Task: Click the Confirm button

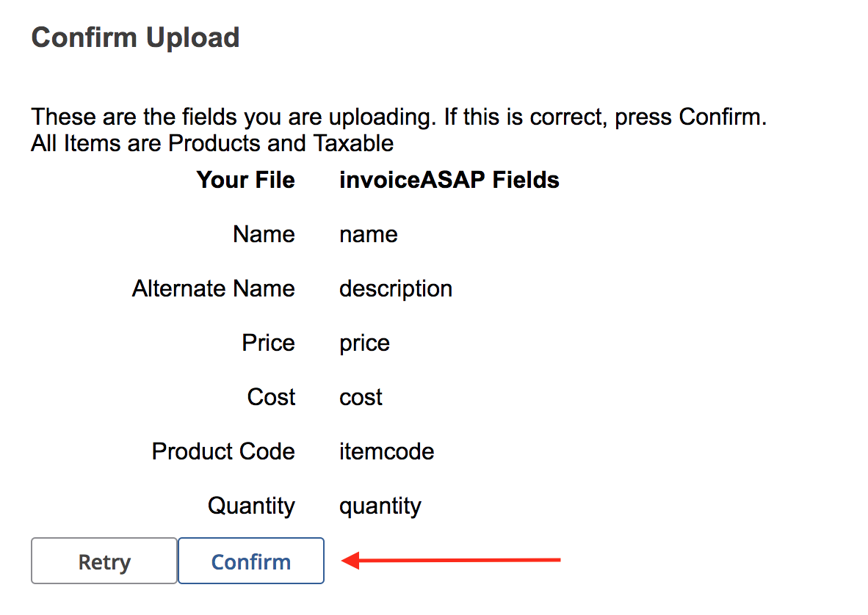Action: (x=250, y=561)
